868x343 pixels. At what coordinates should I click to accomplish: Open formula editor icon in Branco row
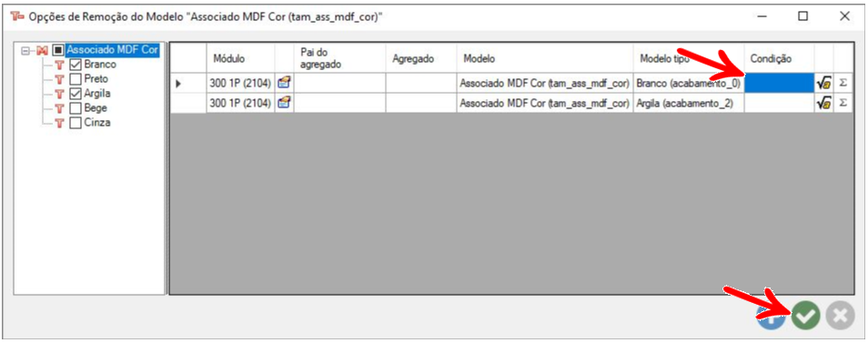[x=823, y=83]
